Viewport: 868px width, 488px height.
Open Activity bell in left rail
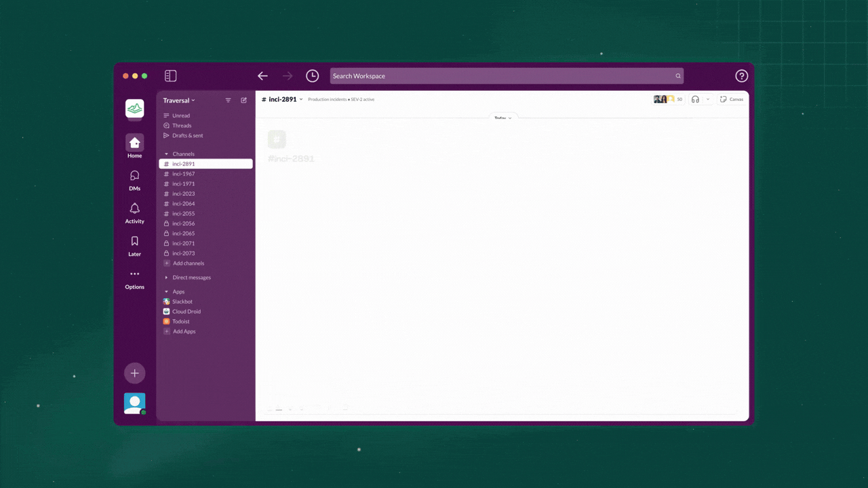(134, 212)
